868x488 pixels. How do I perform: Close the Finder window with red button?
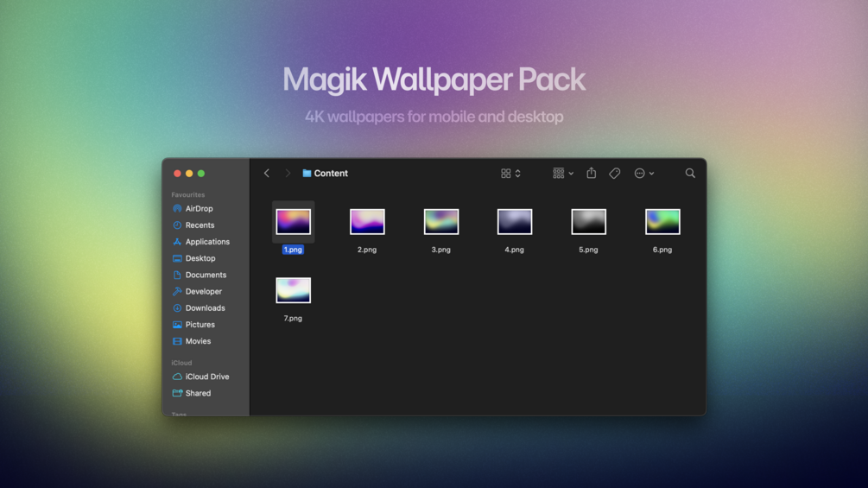point(177,174)
